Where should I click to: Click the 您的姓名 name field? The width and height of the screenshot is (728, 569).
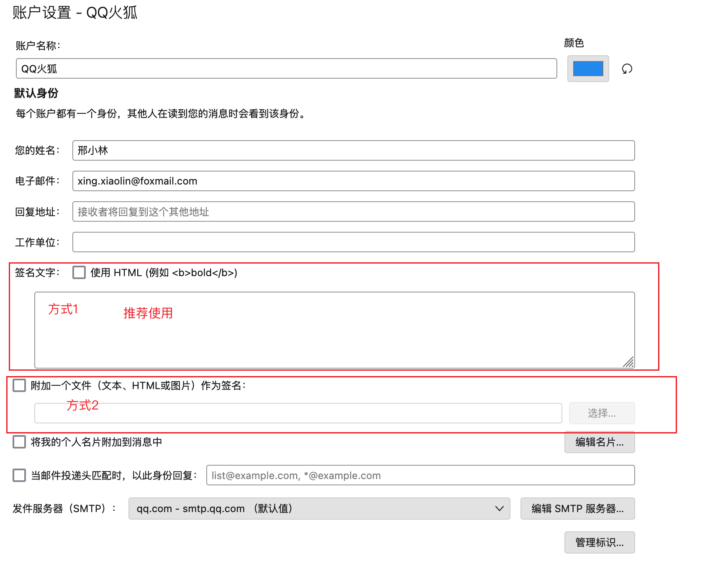coord(353,151)
